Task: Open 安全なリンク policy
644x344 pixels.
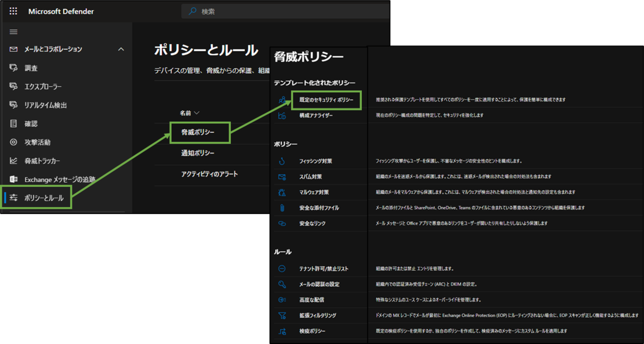Action: [x=312, y=223]
